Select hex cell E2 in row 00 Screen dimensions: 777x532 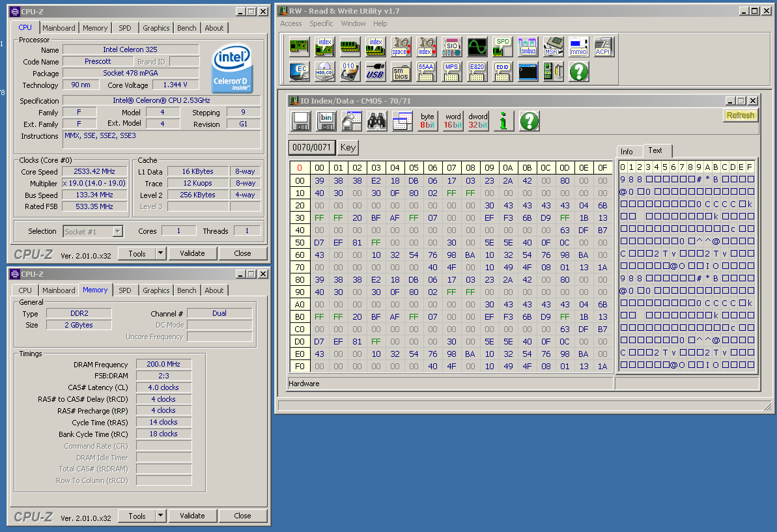point(376,181)
